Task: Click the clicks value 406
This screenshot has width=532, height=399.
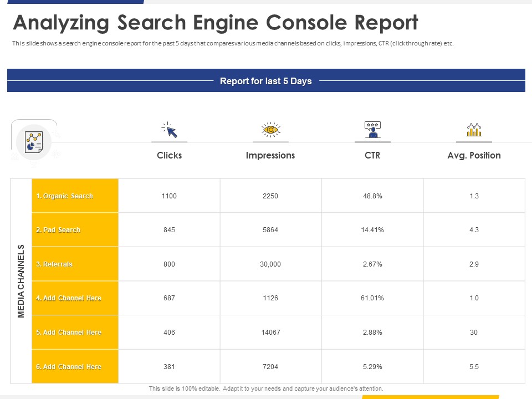Action: pyautogui.click(x=169, y=332)
